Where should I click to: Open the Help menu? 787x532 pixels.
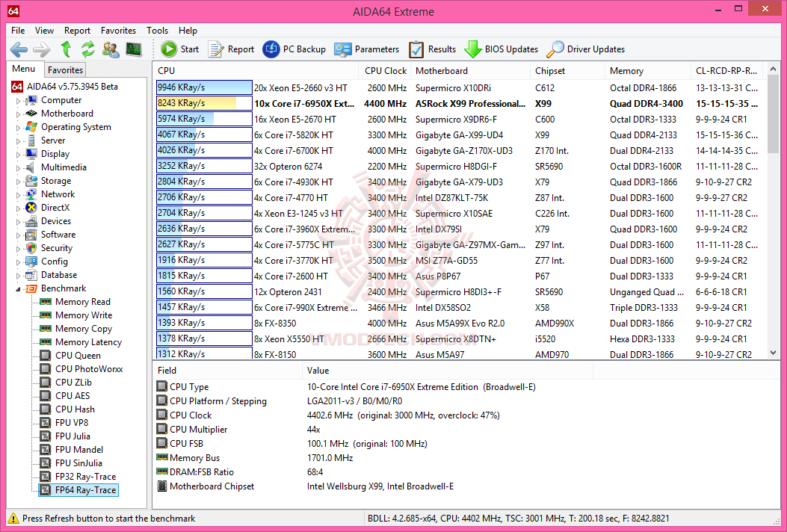click(188, 31)
